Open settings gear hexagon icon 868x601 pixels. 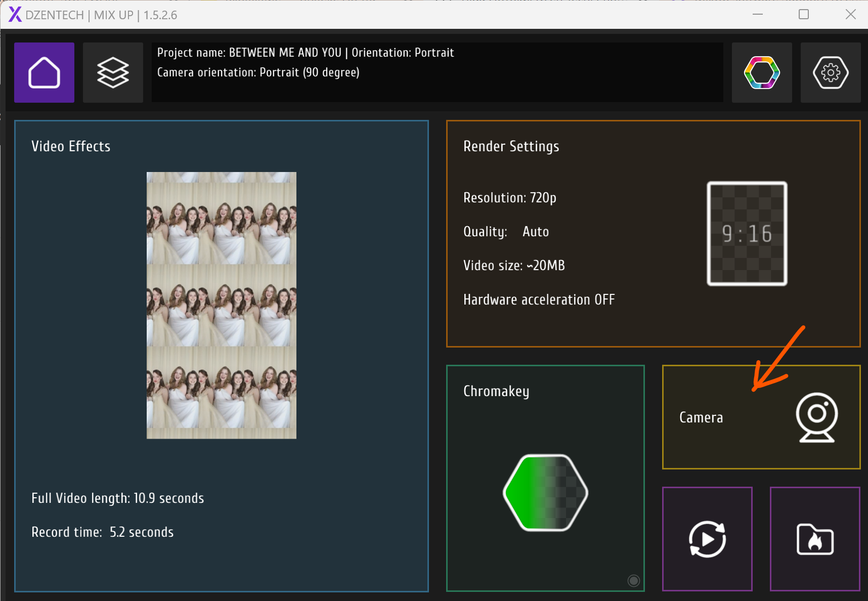pos(831,72)
